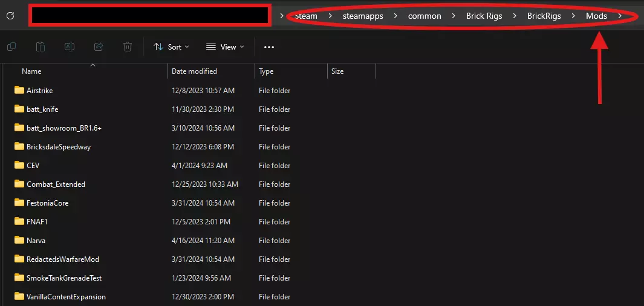Sort by Date modified column header
Image resolution: width=644 pixels, height=306 pixels.
click(x=194, y=71)
